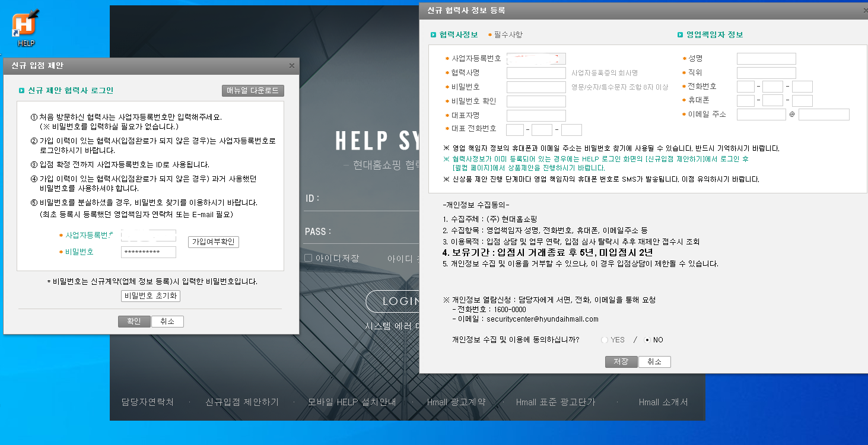Focus the first 휴대폰 number box

pos(746,101)
